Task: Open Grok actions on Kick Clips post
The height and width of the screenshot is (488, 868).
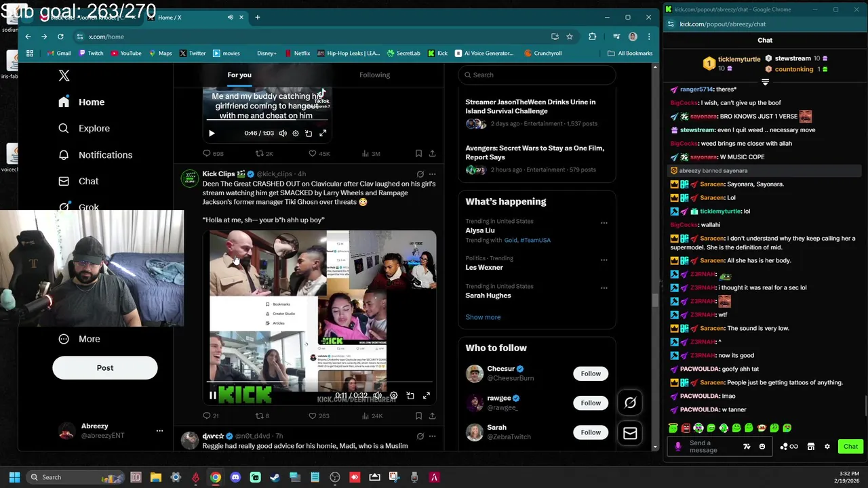Action: pyautogui.click(x=420, y=174)
